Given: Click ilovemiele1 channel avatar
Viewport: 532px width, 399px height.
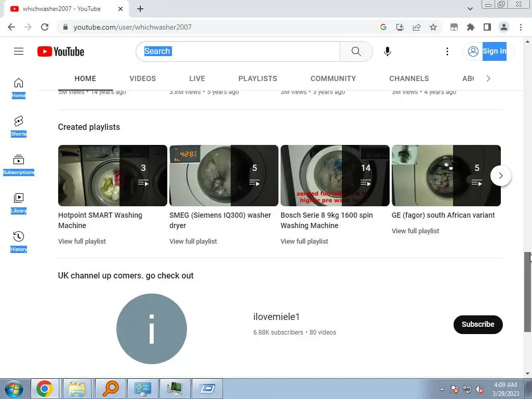Looking at the screenshot, I should (152, 329).
